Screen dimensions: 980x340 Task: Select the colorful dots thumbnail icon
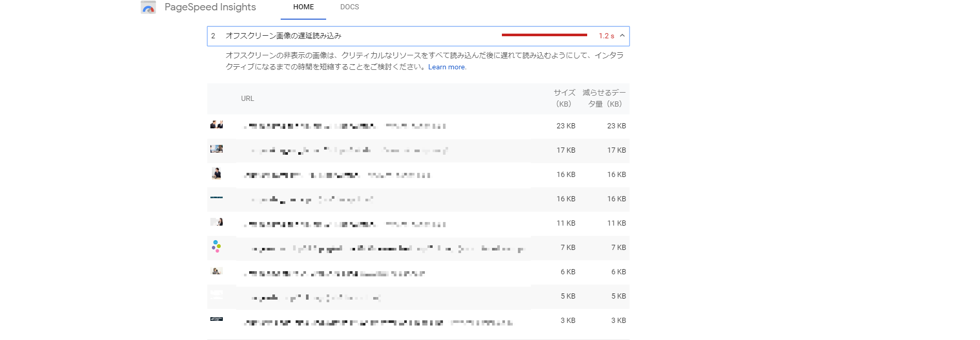pyautogui.click(x=217, y=246)
